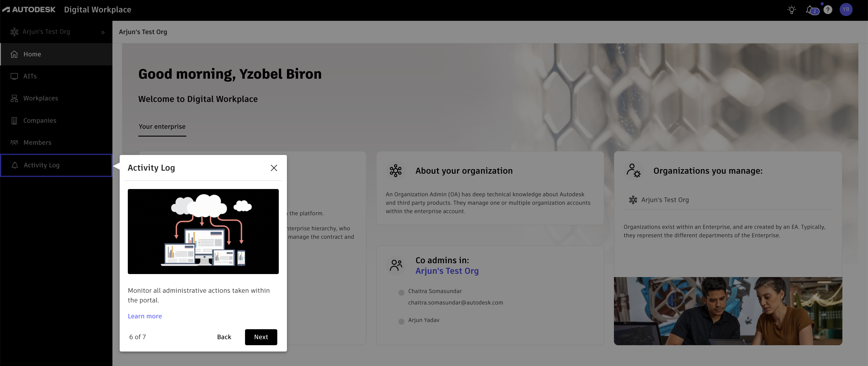Click the AITs monitor icon
Viewport: 868px width, 366px height.
click(x=14, y=76)
